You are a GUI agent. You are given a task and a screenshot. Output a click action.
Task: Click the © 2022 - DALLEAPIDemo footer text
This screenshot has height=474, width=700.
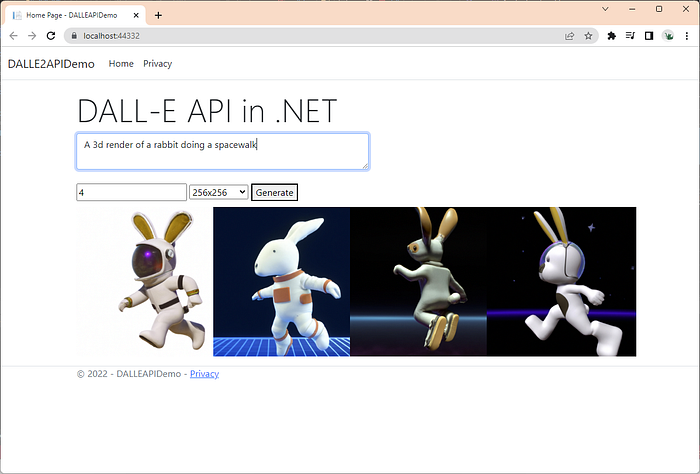(129, 374)
